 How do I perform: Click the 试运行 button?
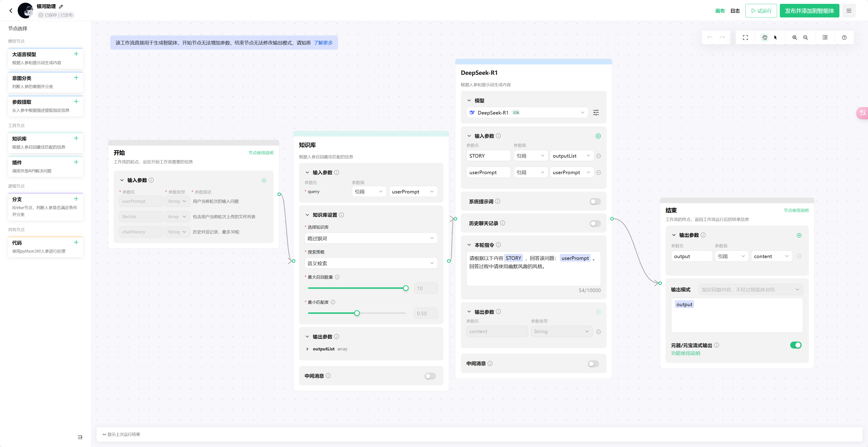[761, 11]
